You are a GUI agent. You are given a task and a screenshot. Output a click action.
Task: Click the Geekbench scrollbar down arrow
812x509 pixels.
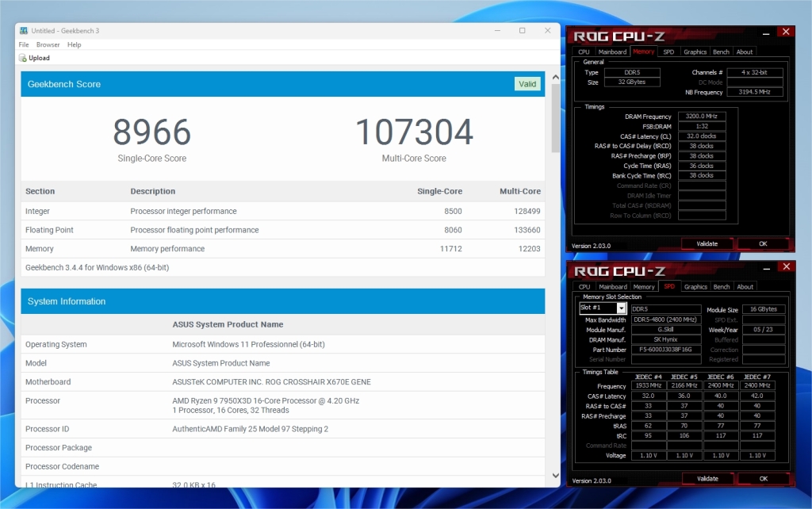click(x=554, y=475)
